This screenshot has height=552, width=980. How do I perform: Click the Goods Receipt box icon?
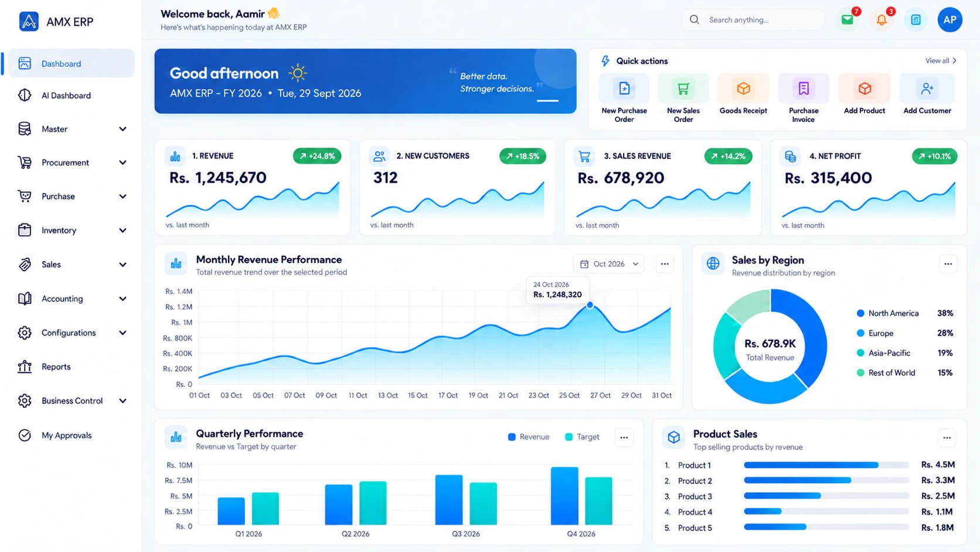click(743, 89)
